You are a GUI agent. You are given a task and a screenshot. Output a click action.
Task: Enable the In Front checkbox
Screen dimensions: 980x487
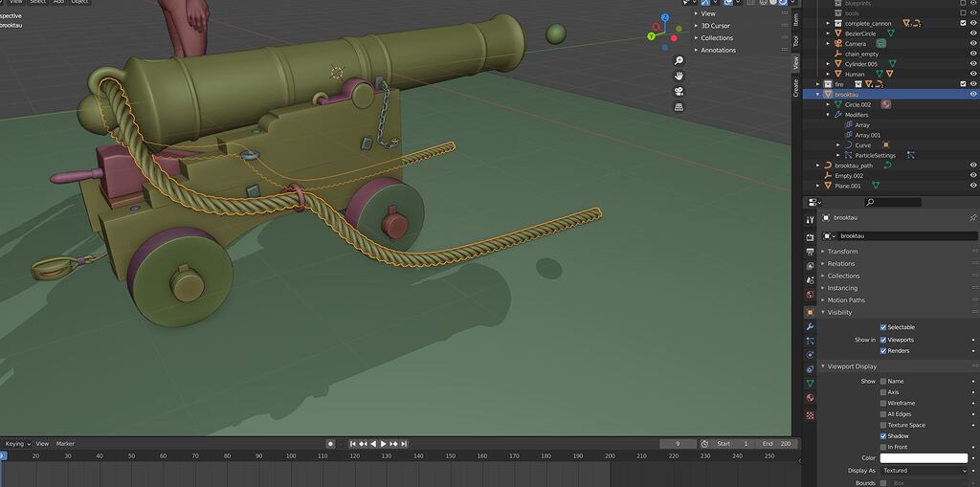pyautogui.click(x=883, y=447)
